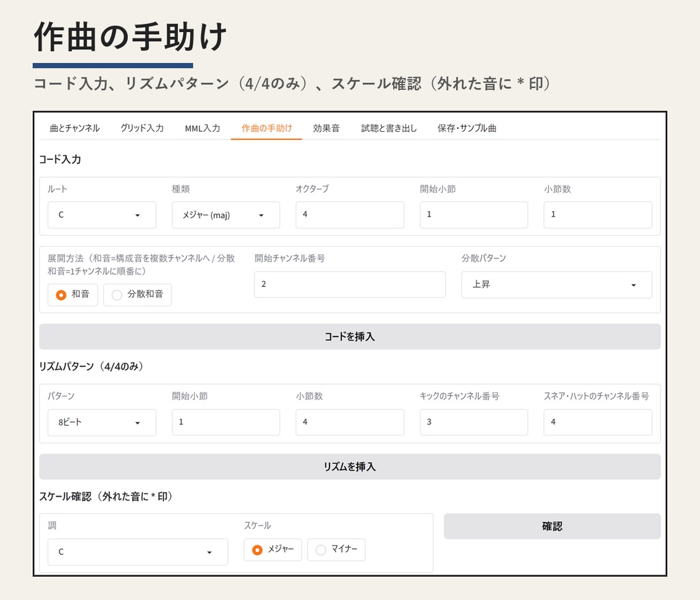Open the 試聴と書き出し tab

point(389,128)
